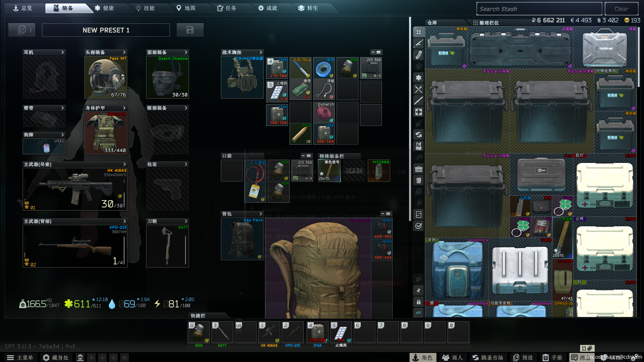Filter stash by food fork-and-knife icon
644x362 pixels.
click(x=419, y=89)
